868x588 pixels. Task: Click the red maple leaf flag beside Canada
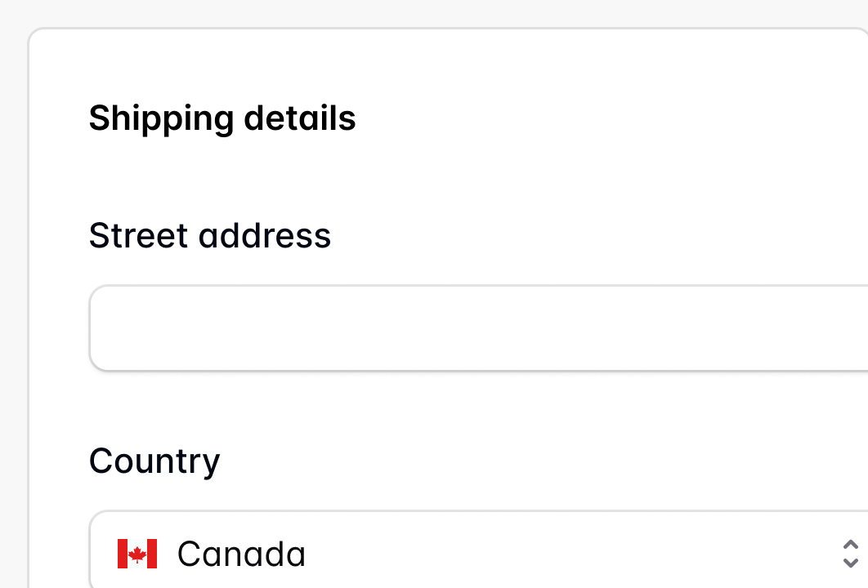[136, 554]
